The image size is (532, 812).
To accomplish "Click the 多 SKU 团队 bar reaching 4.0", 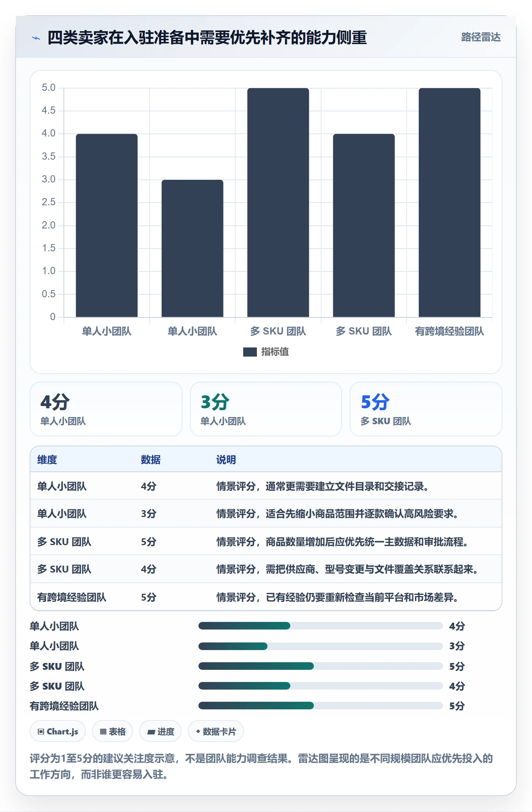I will tap(364, 225).
